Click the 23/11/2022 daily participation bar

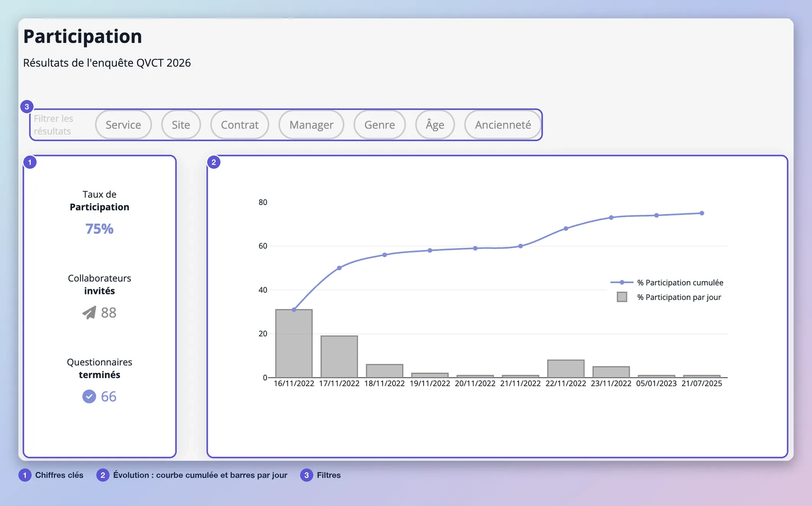coord(611,372)
